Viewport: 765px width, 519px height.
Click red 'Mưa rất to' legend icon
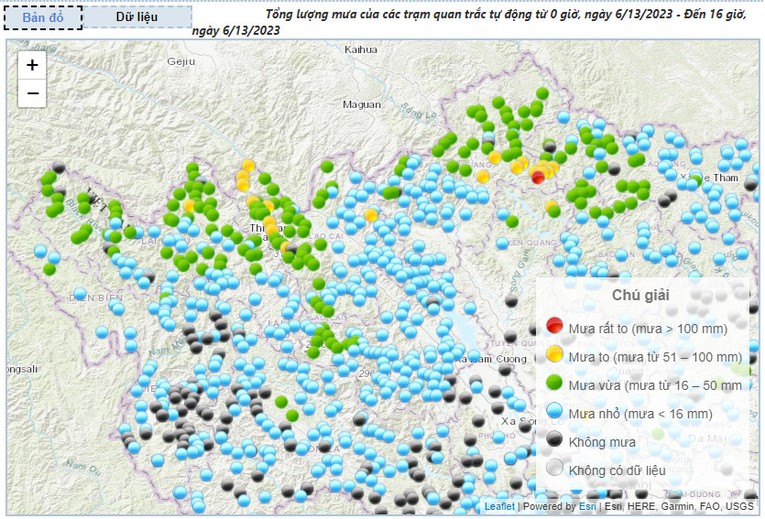[554, 326]
